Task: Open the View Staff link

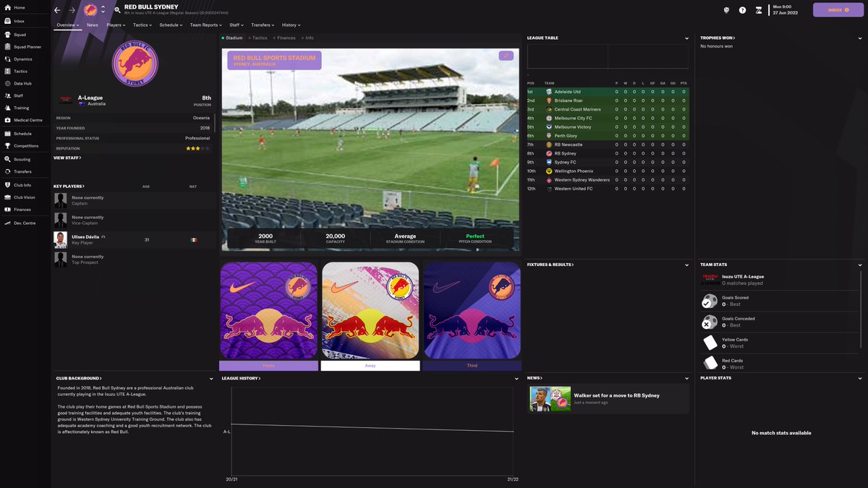Action: click(67, 158)
